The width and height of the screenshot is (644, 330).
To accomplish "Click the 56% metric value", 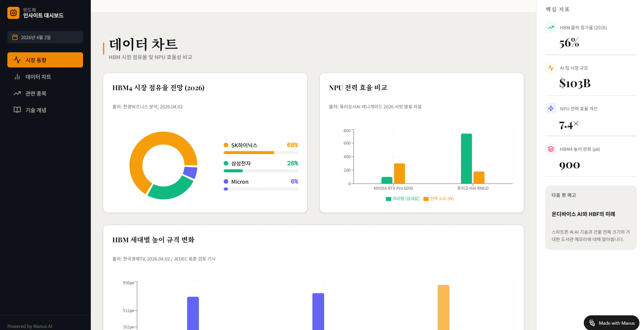I will [x=569, y=43].
